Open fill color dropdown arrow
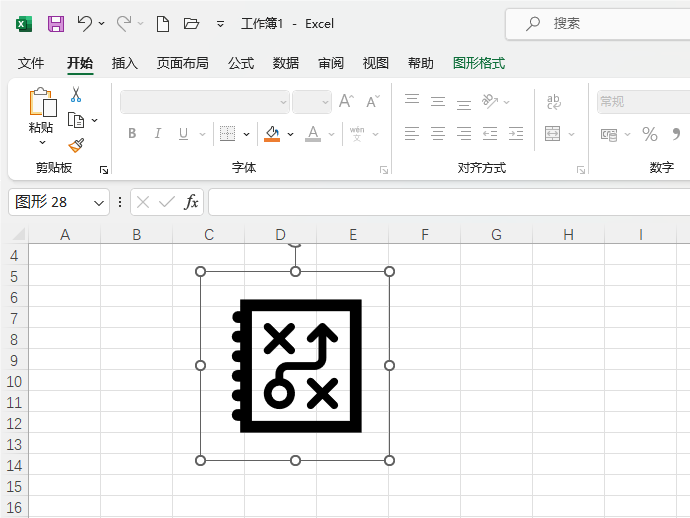Image resolution: width=690 pixels, height=518 pixels. [290, 134]
